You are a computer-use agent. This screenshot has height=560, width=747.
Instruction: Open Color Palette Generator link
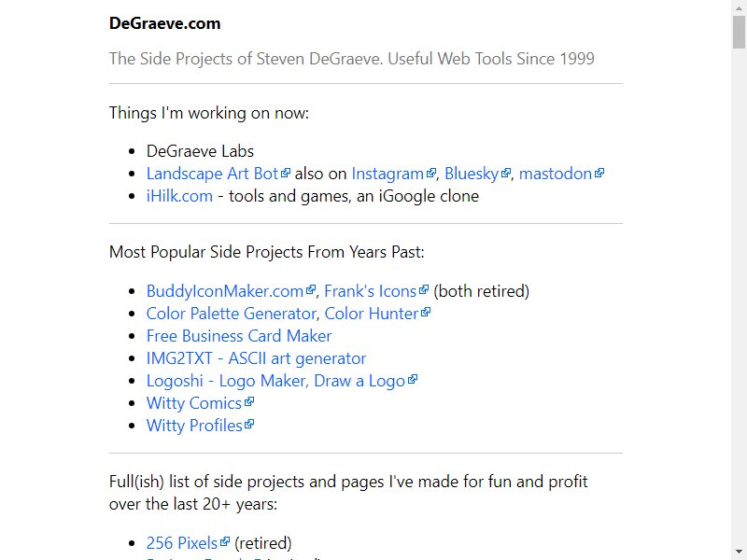tap(231, 314)
